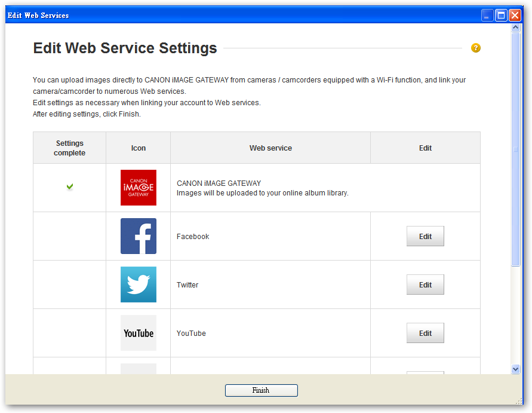Click the 'Settings complete' column header

69,148
